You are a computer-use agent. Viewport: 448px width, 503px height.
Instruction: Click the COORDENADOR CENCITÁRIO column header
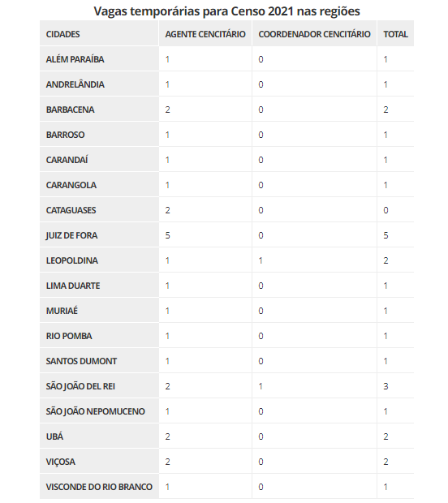point(315,34)
